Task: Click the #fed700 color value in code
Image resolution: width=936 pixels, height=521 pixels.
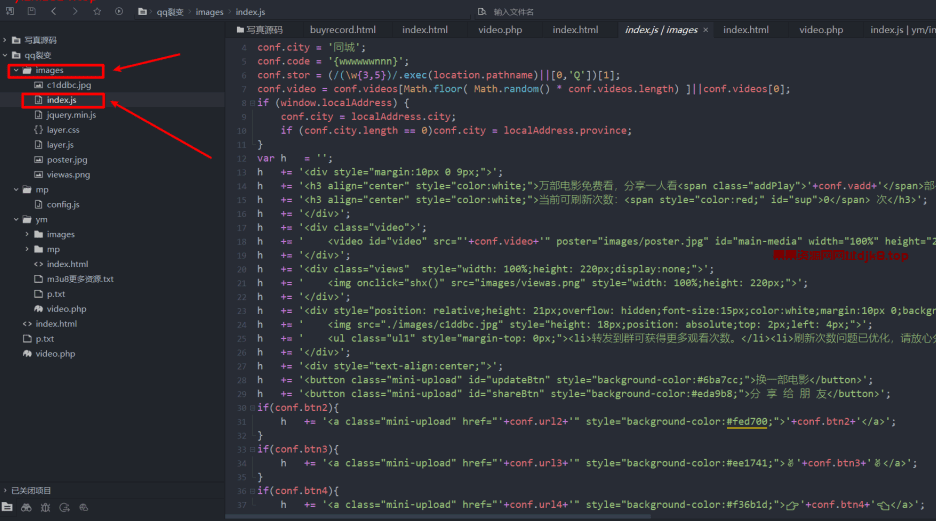Action: [747, 422]
